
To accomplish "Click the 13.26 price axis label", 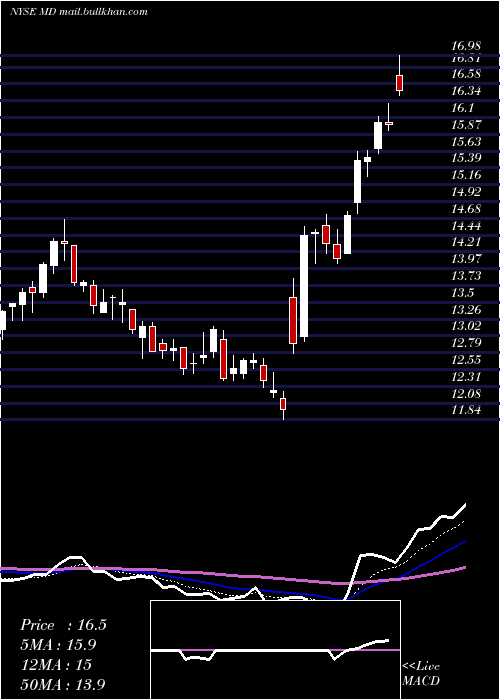I will [x=466, y=309].
